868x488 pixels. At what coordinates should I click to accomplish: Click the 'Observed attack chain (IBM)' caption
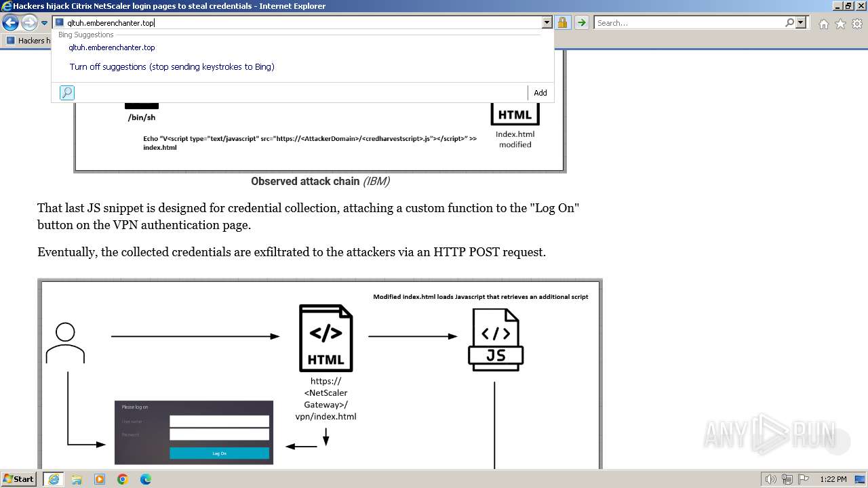pyautogui.click(x=320, y=181)
